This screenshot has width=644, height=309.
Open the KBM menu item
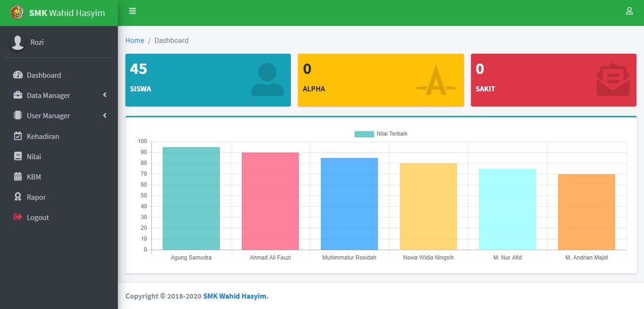click(59, 177)
